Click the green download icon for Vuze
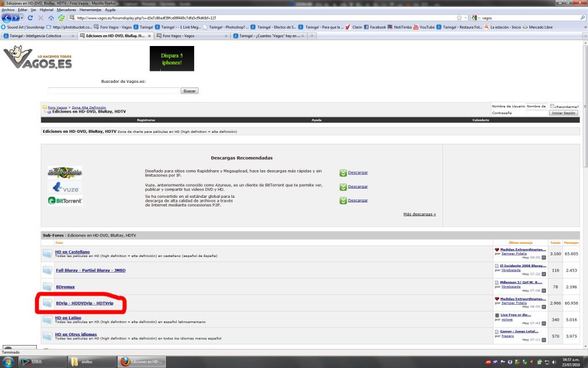The width and height of the screenshot is (588, 368). (x=343, y=187)
